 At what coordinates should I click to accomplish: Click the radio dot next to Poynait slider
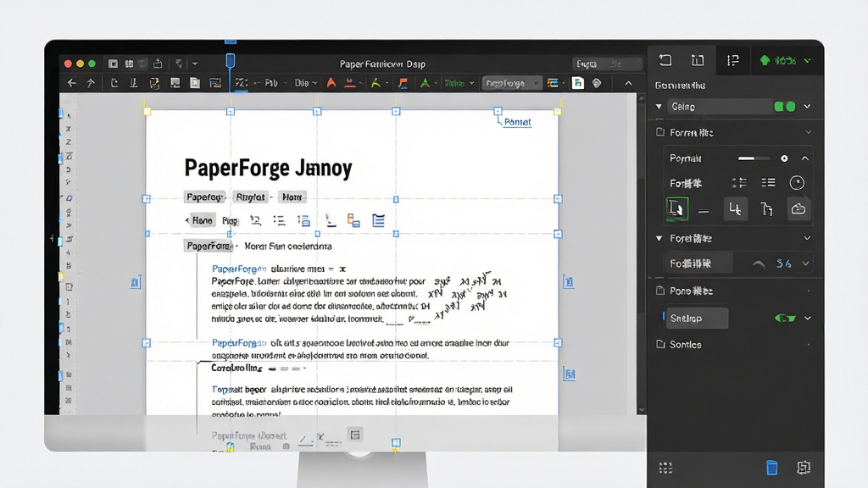pos(784,158)
